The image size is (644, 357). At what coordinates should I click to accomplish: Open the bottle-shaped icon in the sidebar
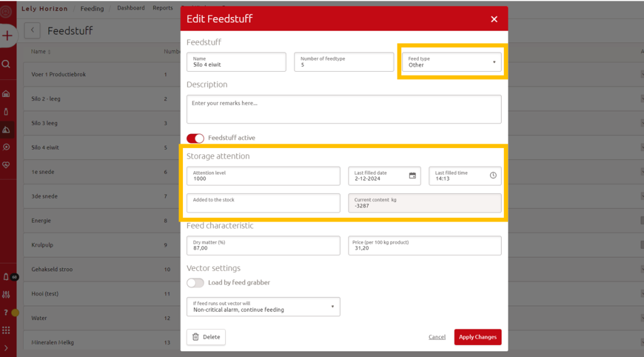pos(6,111)
